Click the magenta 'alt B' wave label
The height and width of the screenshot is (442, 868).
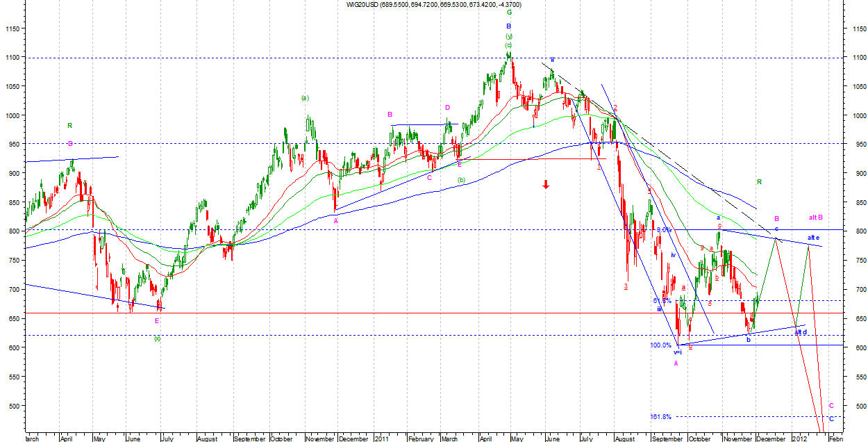click(x=816, y=218)
